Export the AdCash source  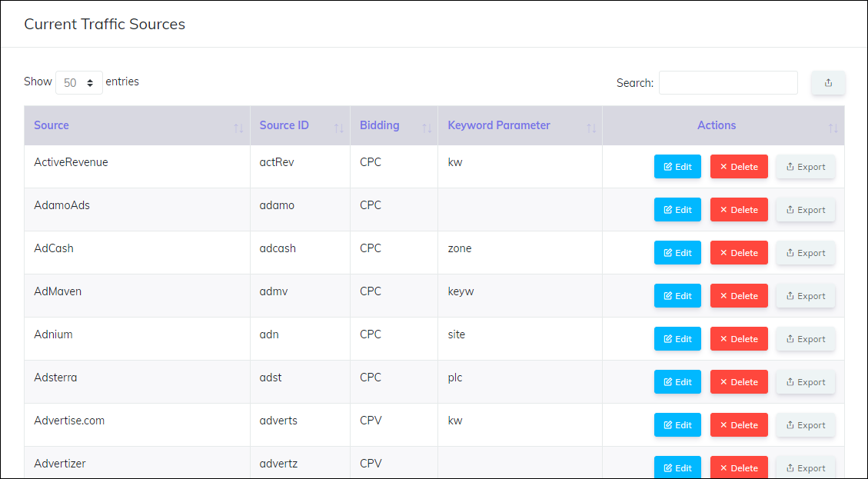[x=806, y=252]
